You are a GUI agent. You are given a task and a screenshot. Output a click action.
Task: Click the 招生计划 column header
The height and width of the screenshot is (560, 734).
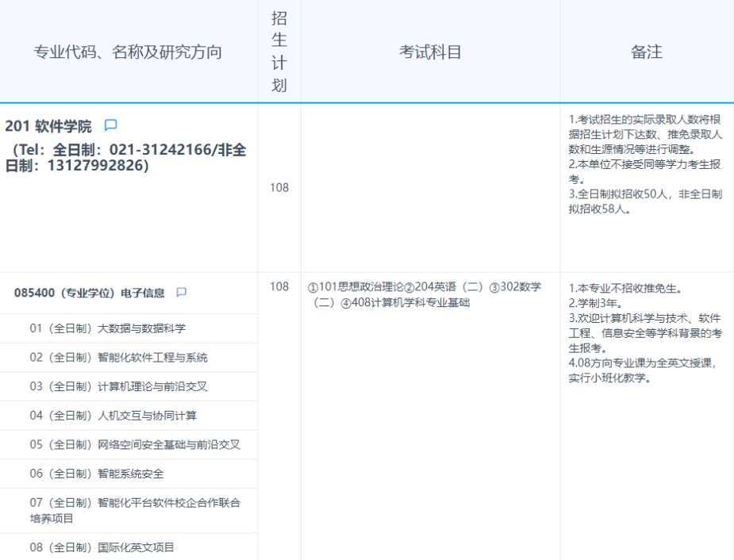(279, 52)
